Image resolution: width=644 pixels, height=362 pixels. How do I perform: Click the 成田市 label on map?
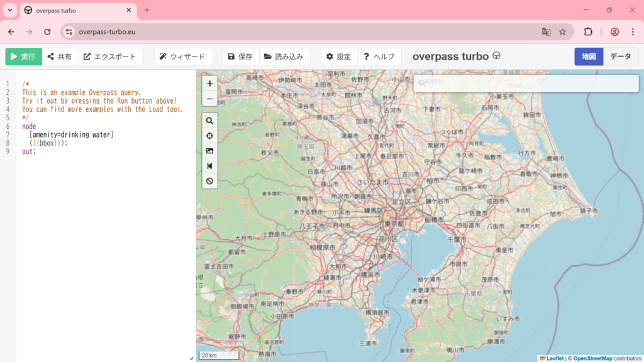pyautogui.click(x=496, y=201)
